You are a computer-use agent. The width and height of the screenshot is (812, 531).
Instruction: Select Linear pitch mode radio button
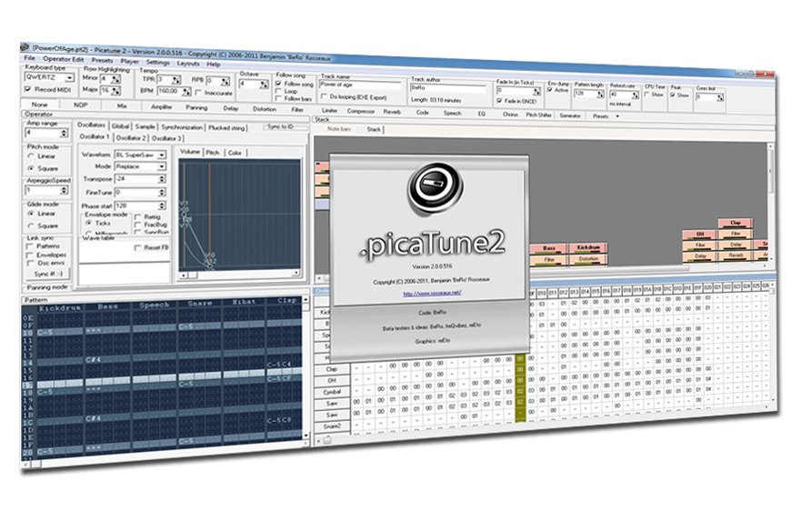pos(31,155)
